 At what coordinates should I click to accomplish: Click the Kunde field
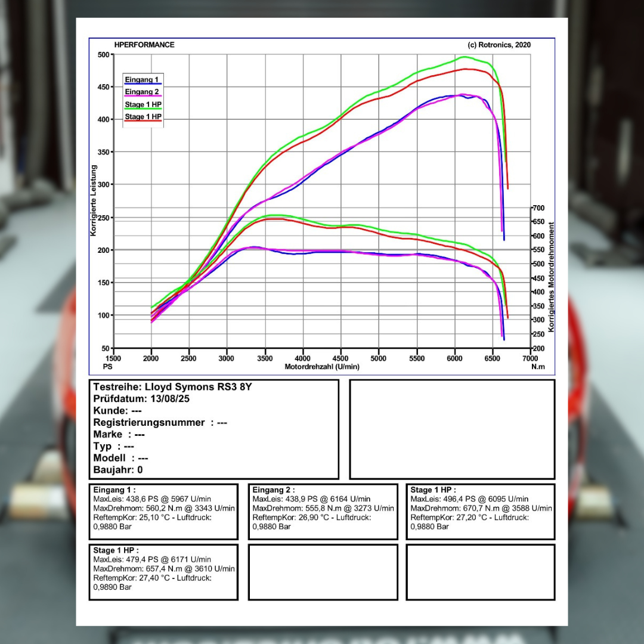117,411
